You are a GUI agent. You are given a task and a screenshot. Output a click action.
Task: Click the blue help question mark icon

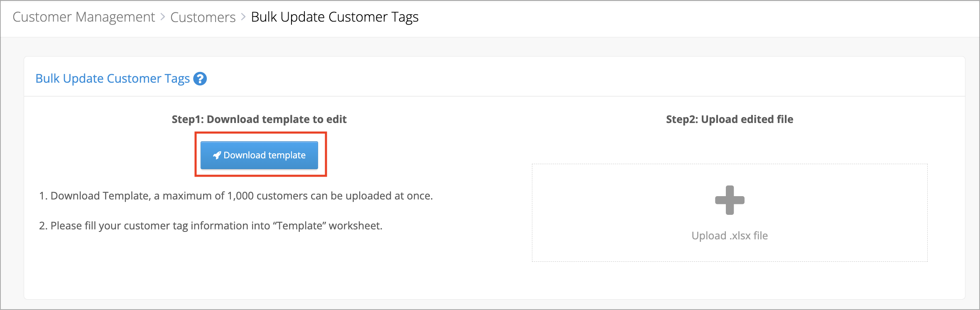pos(200,79)
